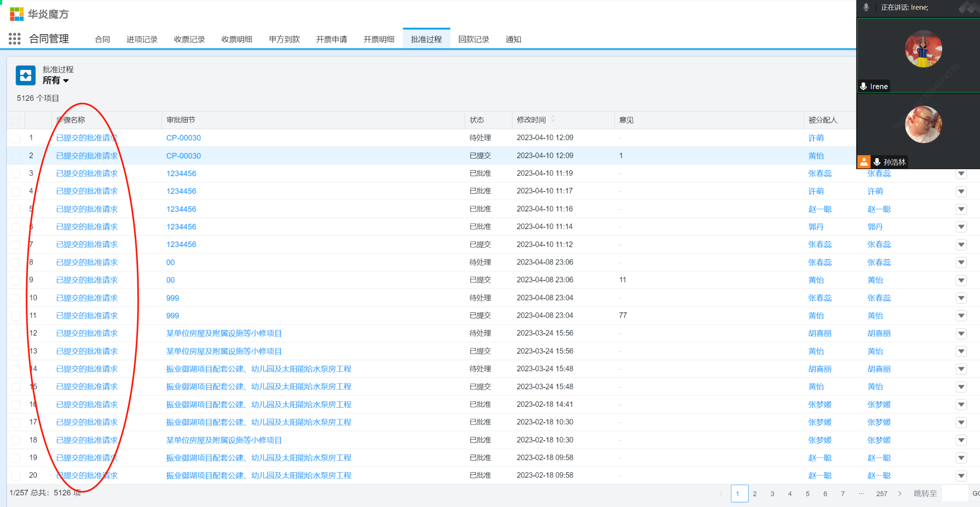The height and width of the screenshot is (507, 980).
Task: Switch to the 回款记录 tab
Action: tap(473, 39)
